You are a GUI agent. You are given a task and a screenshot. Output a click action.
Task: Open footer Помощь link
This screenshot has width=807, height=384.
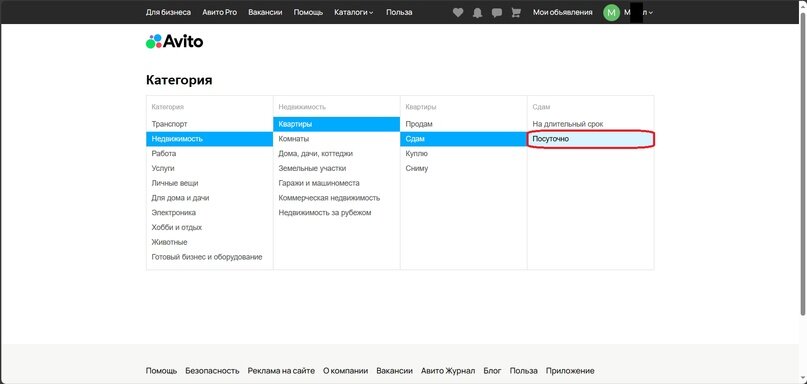coord(162,371)
